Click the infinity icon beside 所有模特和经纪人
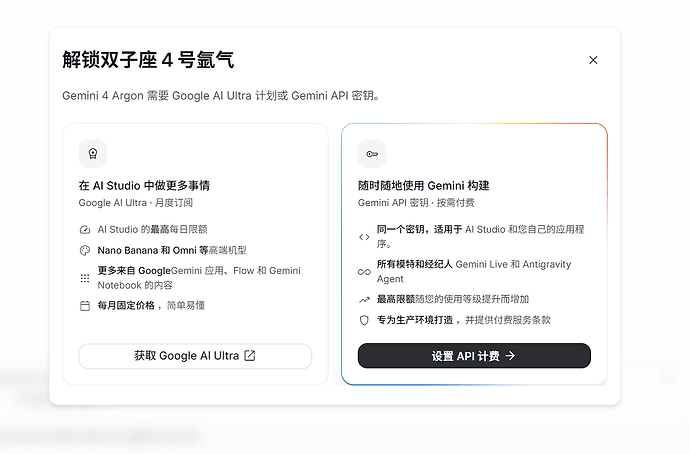 [364, 272]
